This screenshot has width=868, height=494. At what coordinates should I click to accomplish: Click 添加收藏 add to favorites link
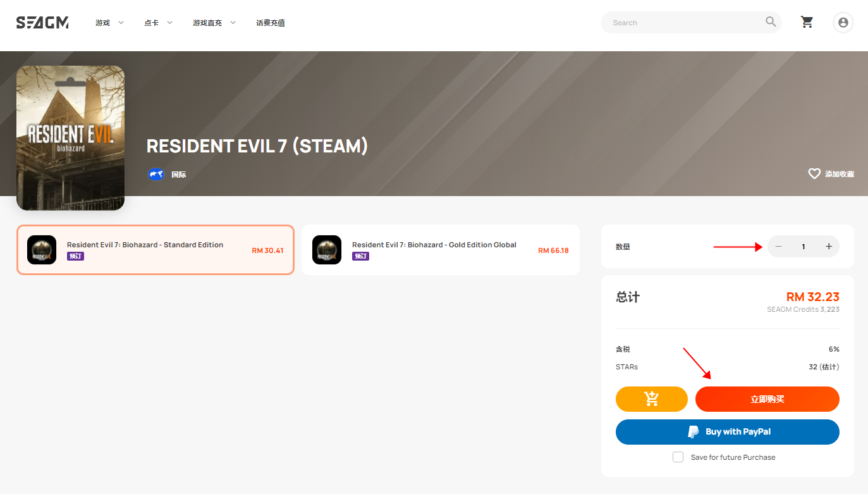839,174
